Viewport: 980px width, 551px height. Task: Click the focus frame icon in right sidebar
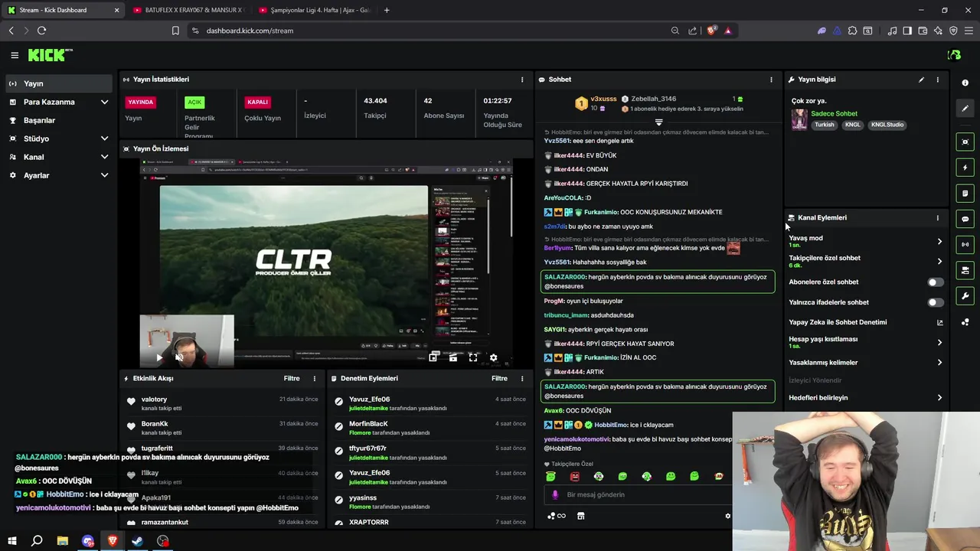[965, 142]
